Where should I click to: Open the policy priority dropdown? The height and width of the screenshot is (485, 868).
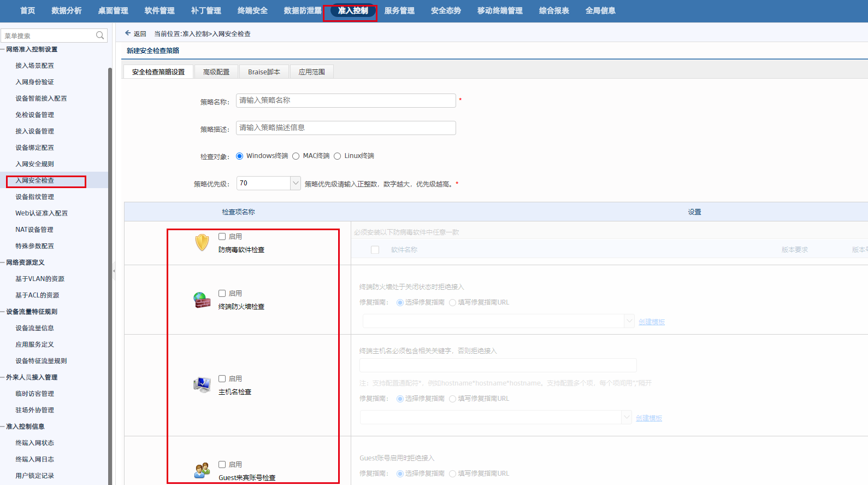[295, 183]
